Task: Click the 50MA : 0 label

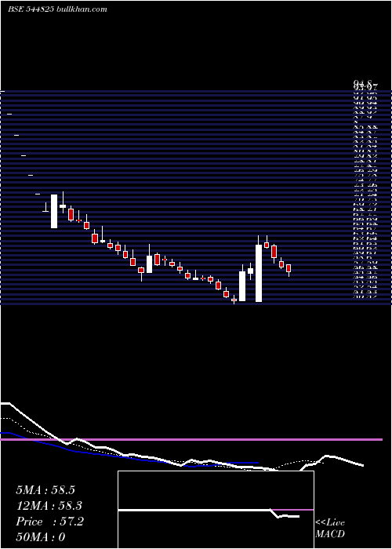Action: tap(41, 537)
